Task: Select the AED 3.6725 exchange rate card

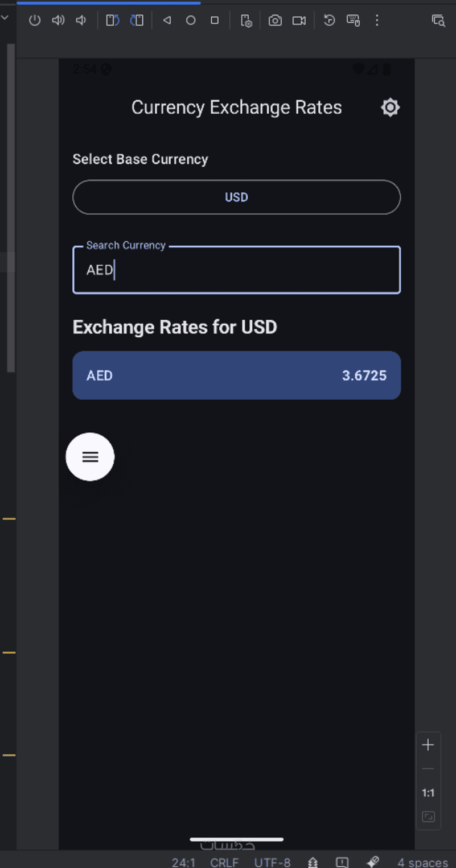Action: coord(236,375)
